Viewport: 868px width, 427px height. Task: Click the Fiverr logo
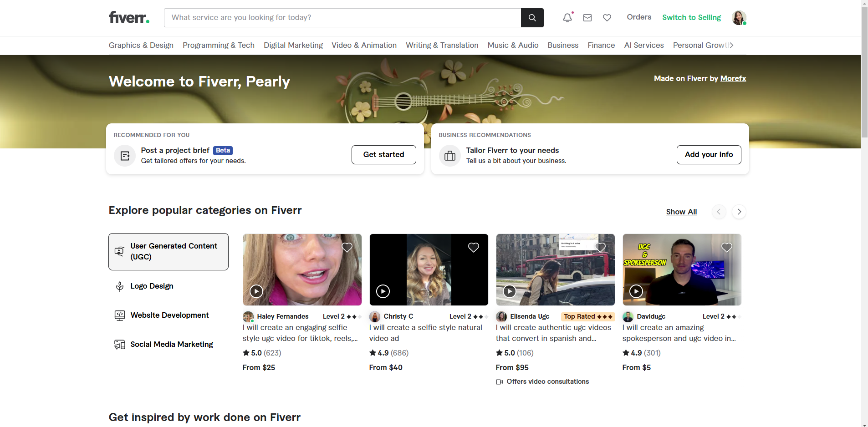pos(129,18)
